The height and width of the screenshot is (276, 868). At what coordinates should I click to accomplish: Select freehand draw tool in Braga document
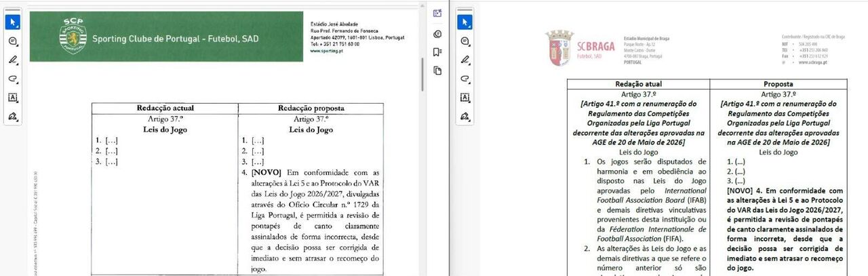pos(465,79)
